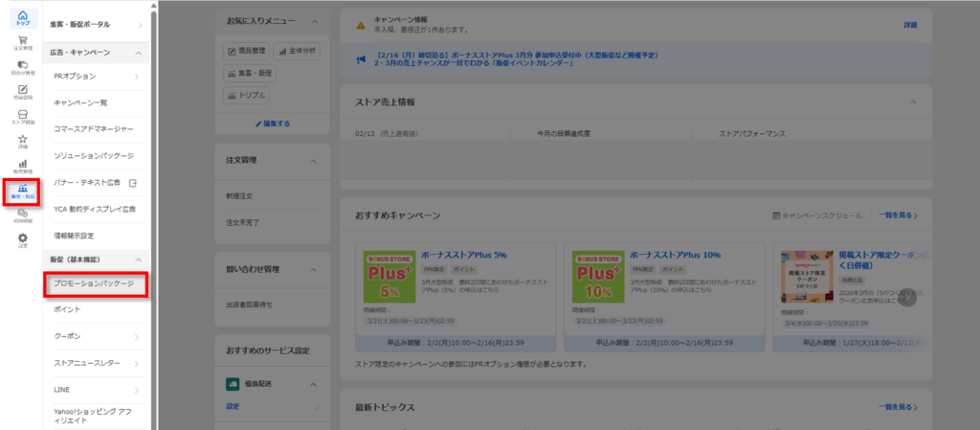Open ボーナスストアPlus 10% campaign title
This screenshot has height=430, width=980.
tap(676, 255)
